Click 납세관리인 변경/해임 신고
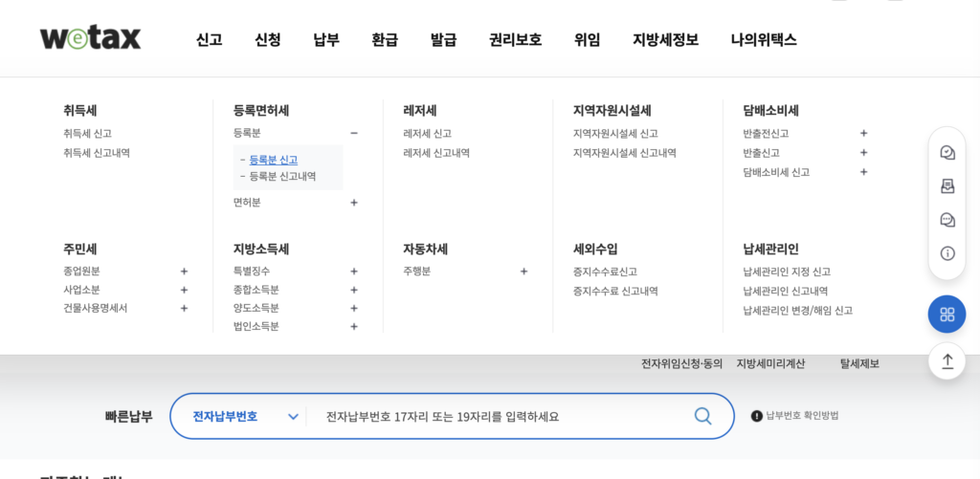 [x=798, y=310]
